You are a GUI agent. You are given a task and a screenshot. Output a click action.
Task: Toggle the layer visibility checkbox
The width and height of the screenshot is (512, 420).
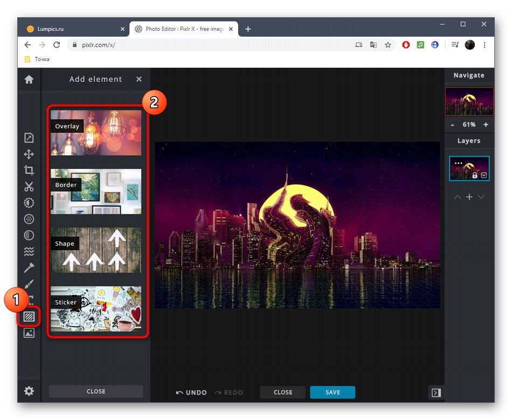coord(484,175)
